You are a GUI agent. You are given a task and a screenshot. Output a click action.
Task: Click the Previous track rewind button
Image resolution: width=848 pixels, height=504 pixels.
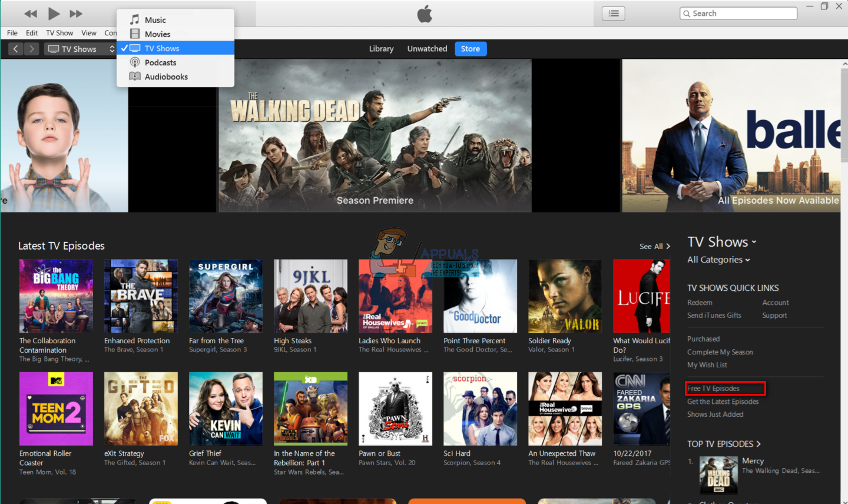coord(31,14)
